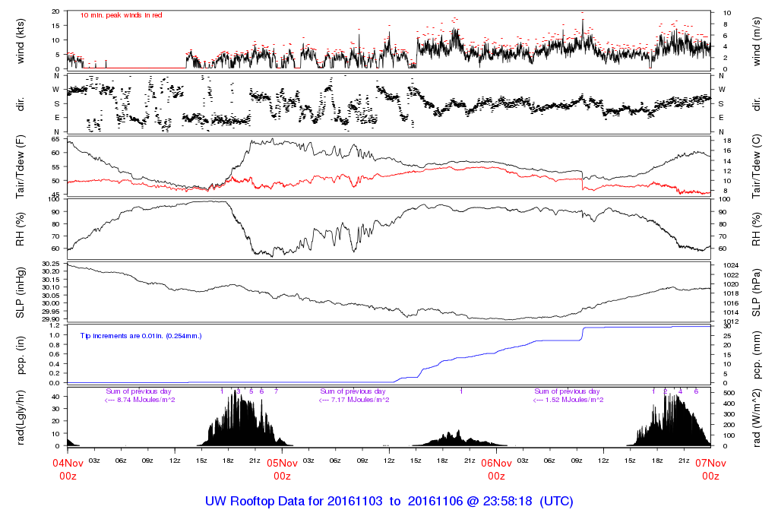The image size is (778, 532).
Task: Click the '1024' hPa axis value
Action: pos(732,265)
